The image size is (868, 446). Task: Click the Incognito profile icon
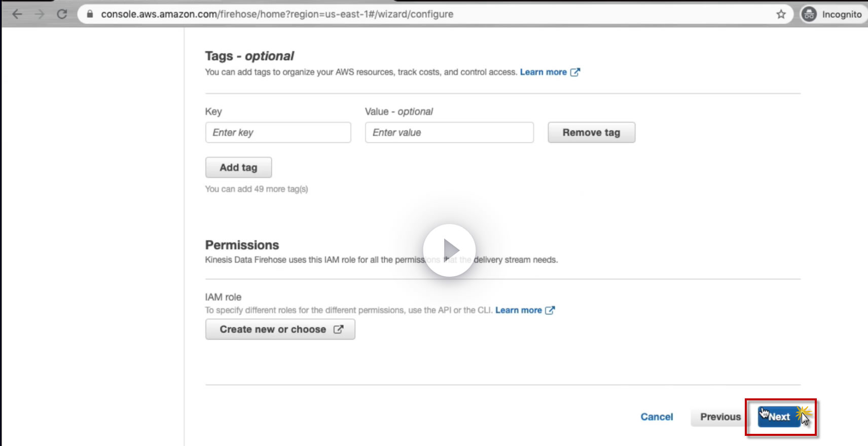[x=809, y=14]
